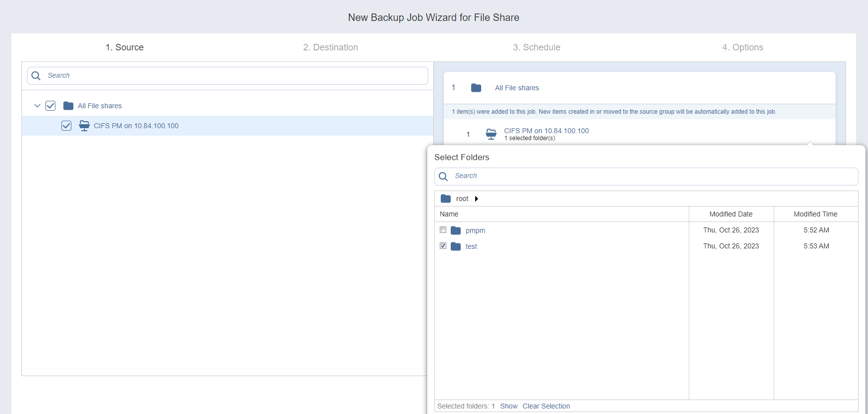Uncheck the All File shares checkbox
The image size is (868, 414).
[50, 106]
